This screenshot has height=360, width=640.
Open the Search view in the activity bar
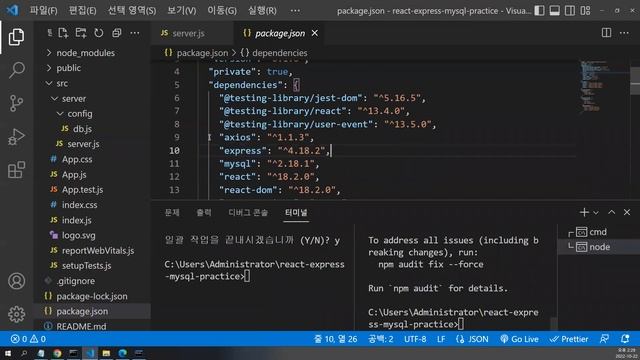(16, 70)
